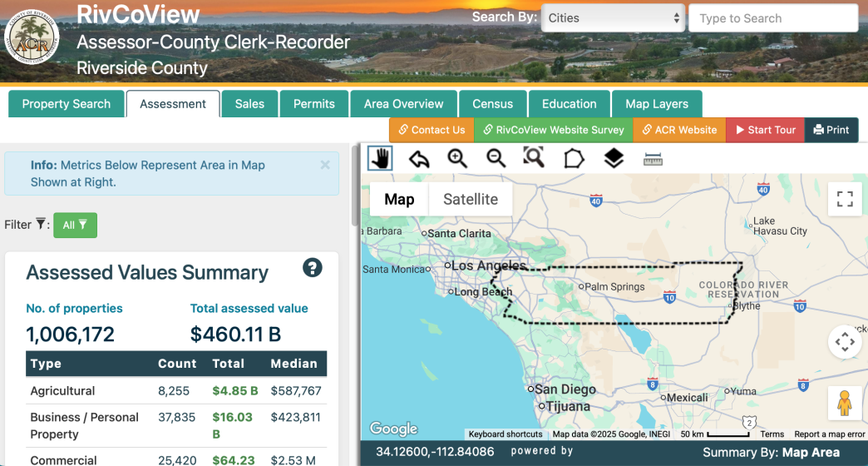
Task: Open the map layers stack icon
Action: click(614, 158)
